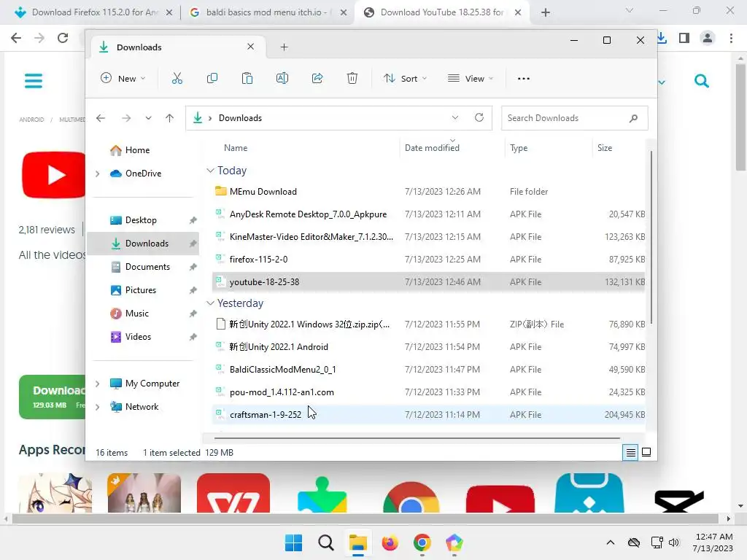Viewport: 747px width, 560px height.
Task: Go back in File Explorer navigation
Action: pos(101,118)
